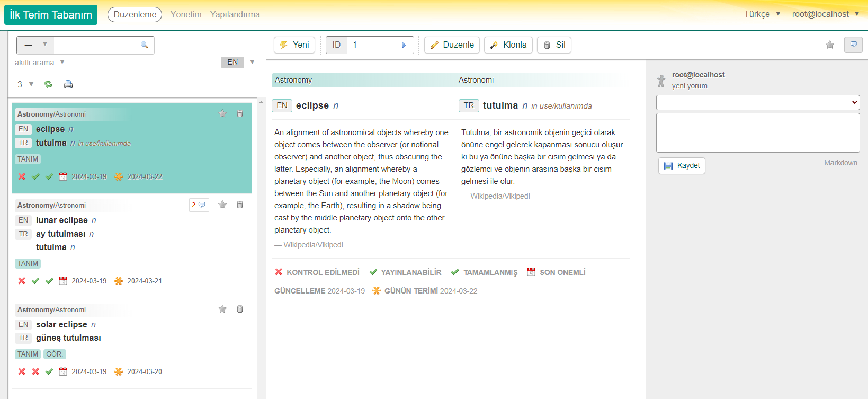Toggle star on solar eclipse entry
Viewport: 868px width, 399px height.
pos(222,309)
